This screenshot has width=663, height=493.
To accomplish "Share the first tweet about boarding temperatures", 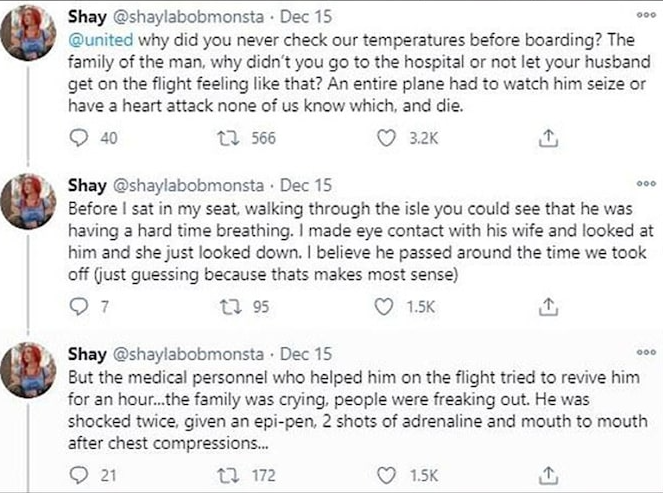I will (546, 139).
